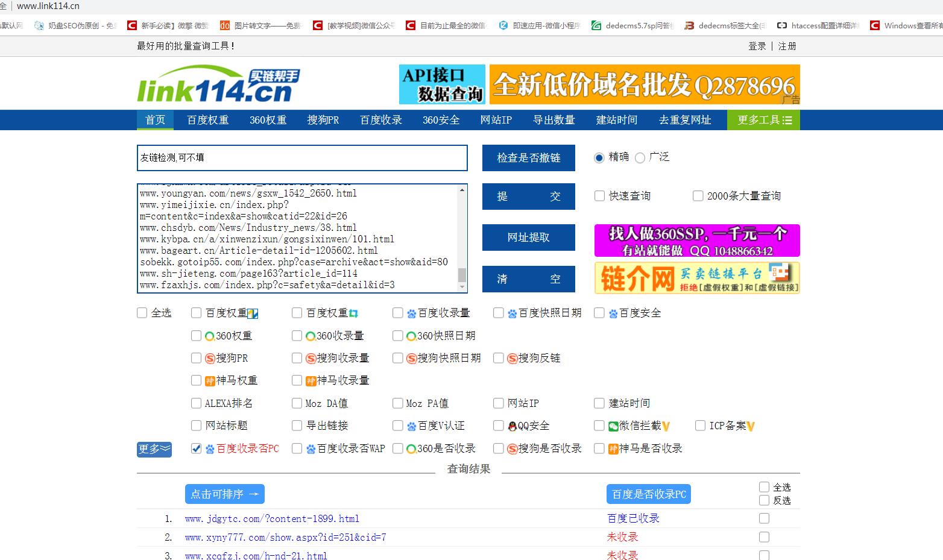Open the 百度权重 navigation tab
The height and width of the screenshot is (560, 943).
coord(208,120)
